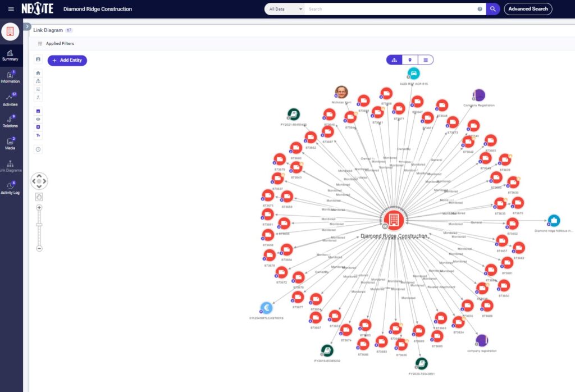Viewport: 575px width, 392px height.
Task: Toggle the eye visibility icon in diagram toolbar
Action: pyautogui.click(x=38, y=119)
